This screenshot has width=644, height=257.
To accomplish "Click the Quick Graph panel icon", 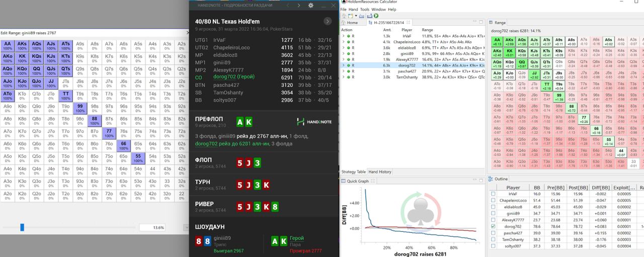I will click(x=343, y=181).
